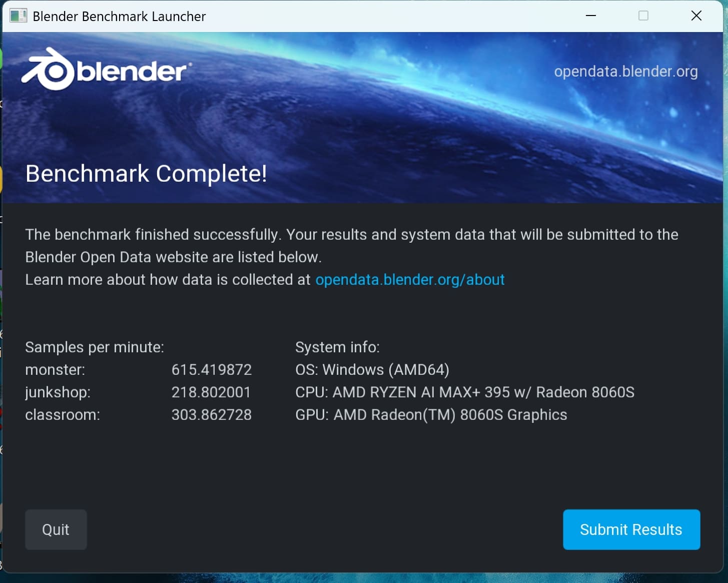The image size is (728, 583).
Task: Click the disabled maximize window button
Action: click(x=643, y=16)
